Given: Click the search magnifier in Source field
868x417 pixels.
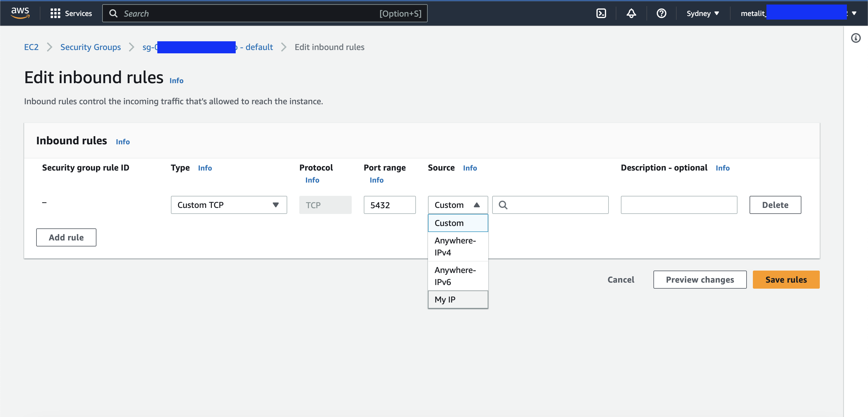Looking at the screenshot, I should (x=503, y=205).
